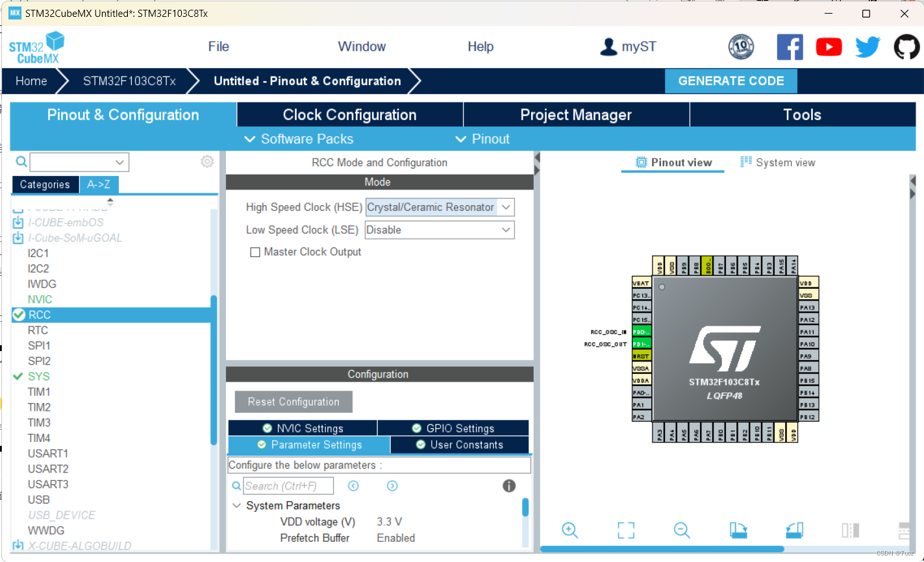
Task: Rotate the chip counterclockwise
Action: 793,530
